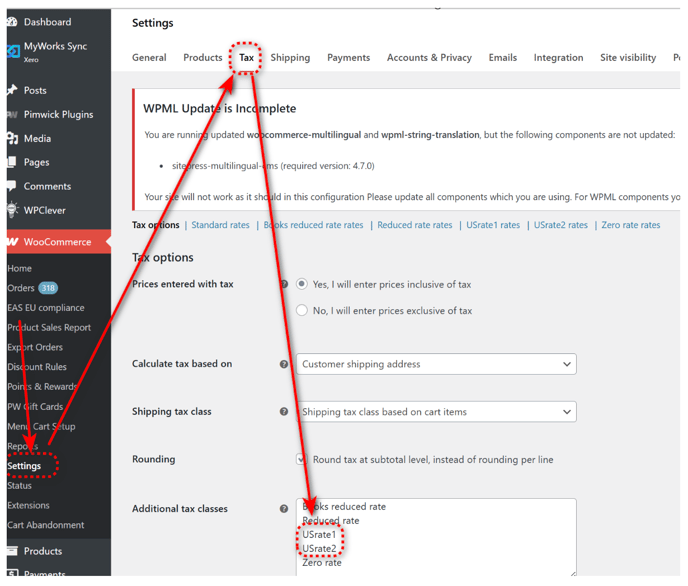
Task: Open Standard rates link
Action: coord(220,225)
